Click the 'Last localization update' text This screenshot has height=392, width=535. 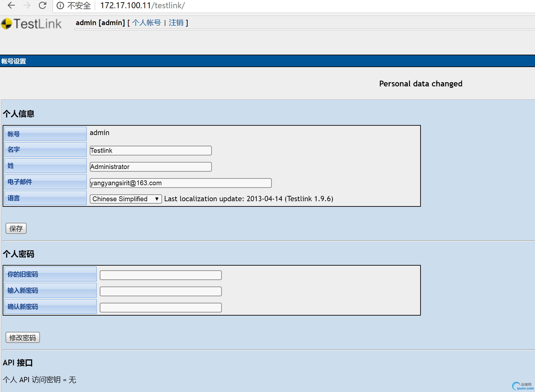pyautogui.click(x=249, y=199)
